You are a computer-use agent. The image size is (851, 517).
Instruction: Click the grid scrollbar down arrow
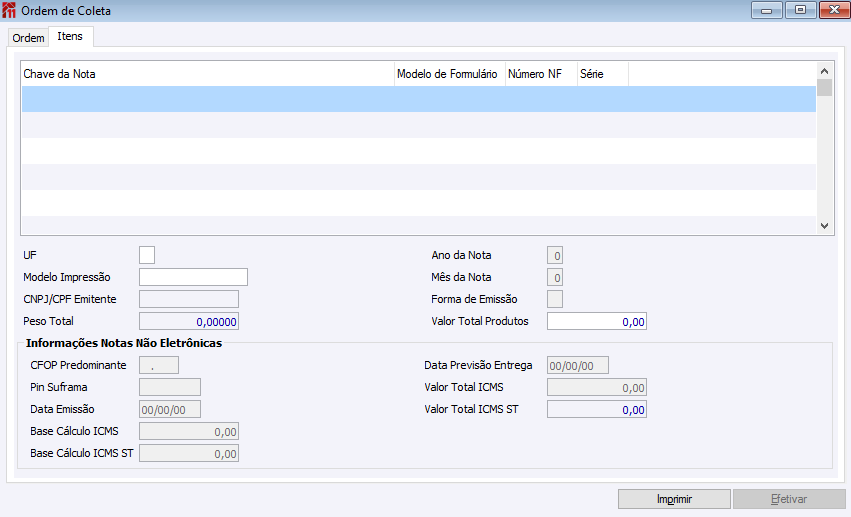tap(824, 226)
